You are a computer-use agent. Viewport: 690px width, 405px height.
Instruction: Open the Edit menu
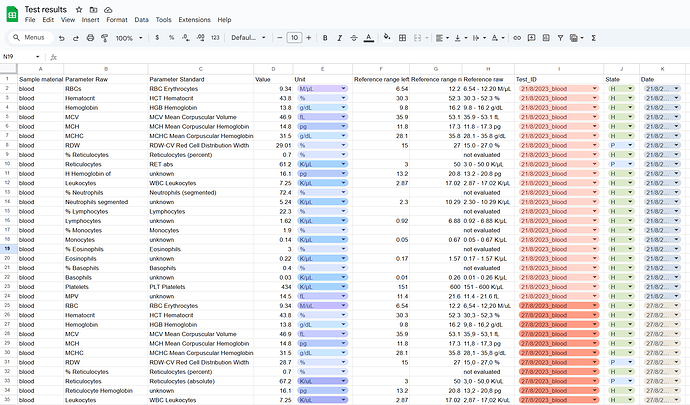coord(48,20)
